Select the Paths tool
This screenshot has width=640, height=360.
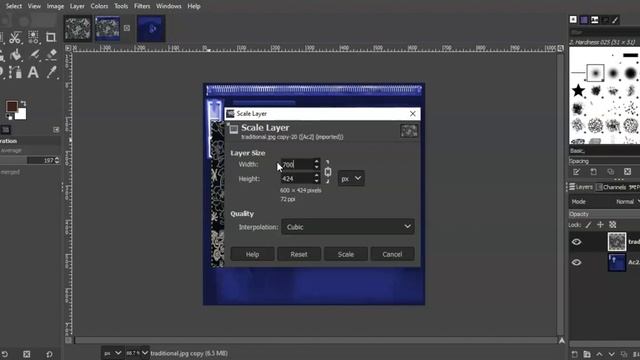click(x=16, y=72)
